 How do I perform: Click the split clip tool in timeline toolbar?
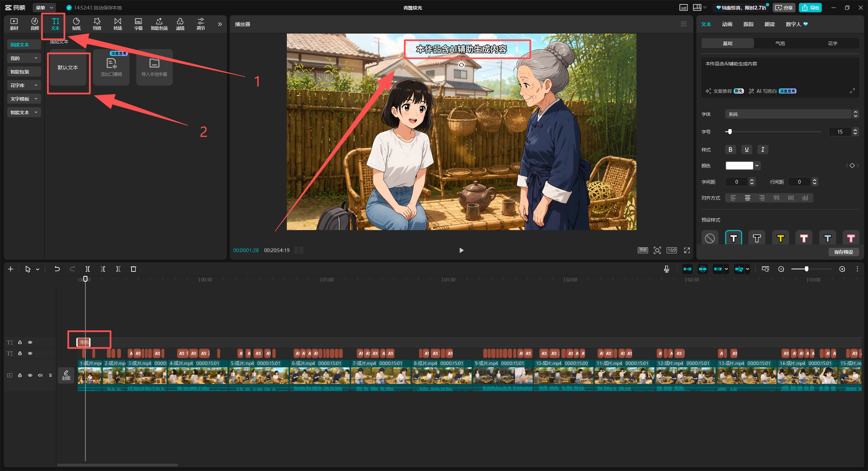88,269
